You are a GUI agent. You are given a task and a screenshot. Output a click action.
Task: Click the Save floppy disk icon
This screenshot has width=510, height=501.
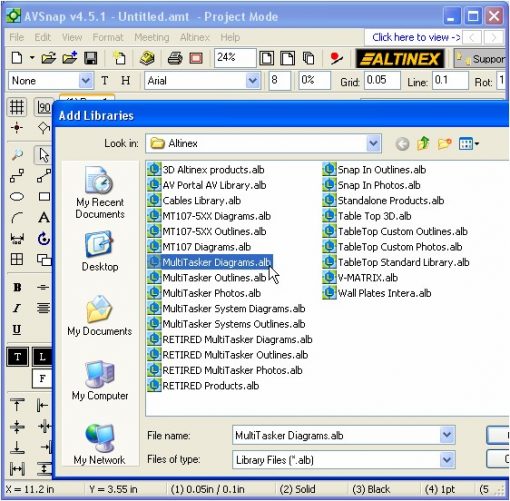click(91, 58)
